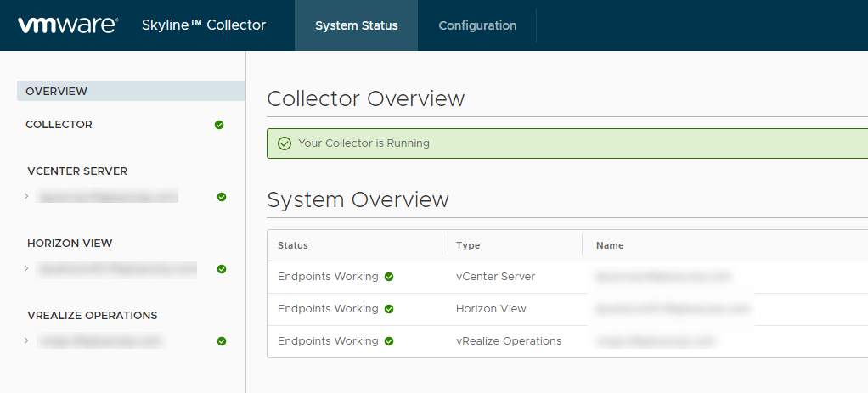This screenshot has width=868, height=393.
Task: Sort by the Name column header
Action: (x=610, y=245)
